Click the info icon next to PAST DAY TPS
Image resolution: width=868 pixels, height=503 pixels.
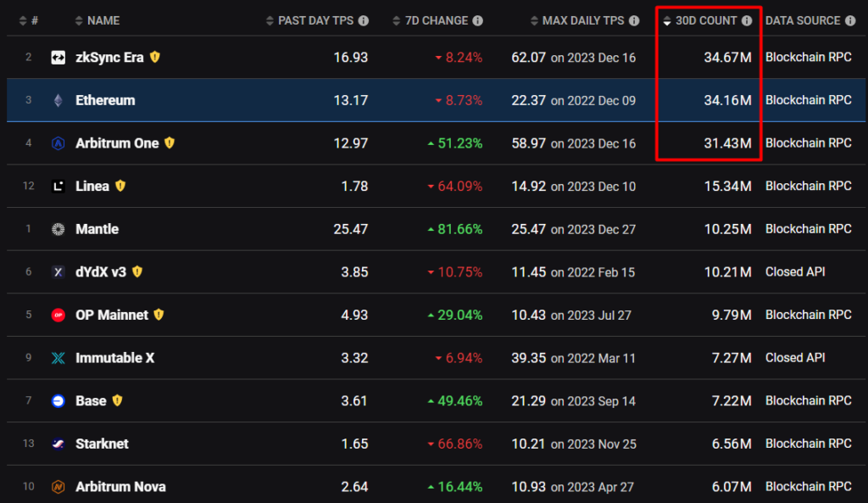pyautogui.click(x=363, y=20)
